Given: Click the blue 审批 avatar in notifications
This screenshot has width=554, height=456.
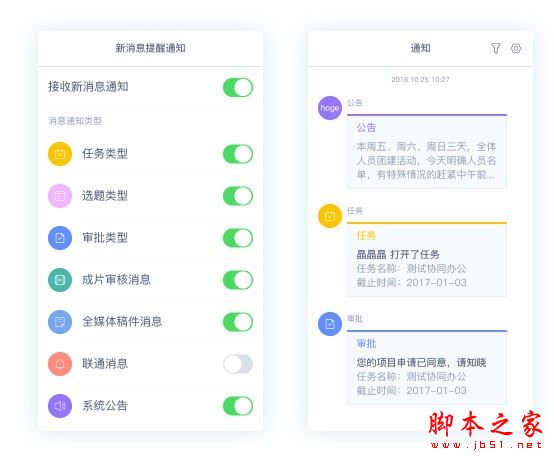Looking at the screenshot, I should (330, 324).
